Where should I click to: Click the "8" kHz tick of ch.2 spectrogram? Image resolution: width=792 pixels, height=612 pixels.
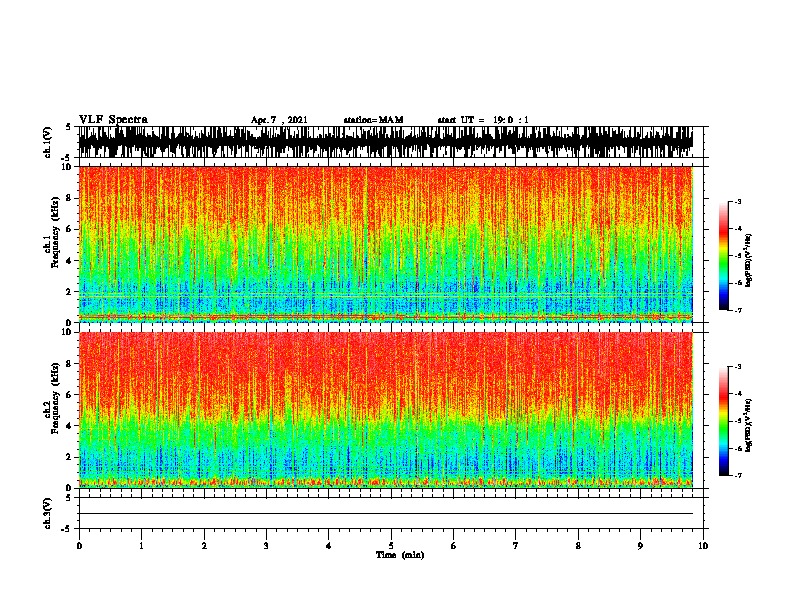[x=70, y=364]
